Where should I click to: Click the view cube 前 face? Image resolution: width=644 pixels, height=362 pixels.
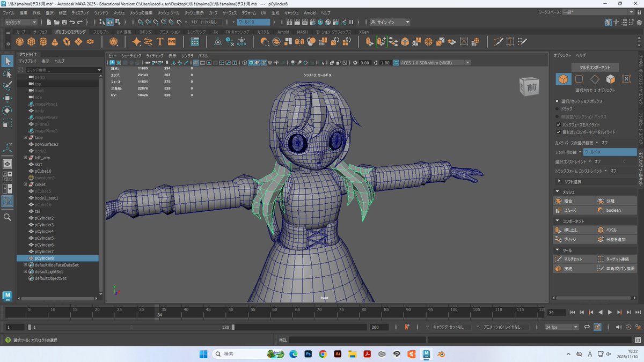click(x=531, y=87)
